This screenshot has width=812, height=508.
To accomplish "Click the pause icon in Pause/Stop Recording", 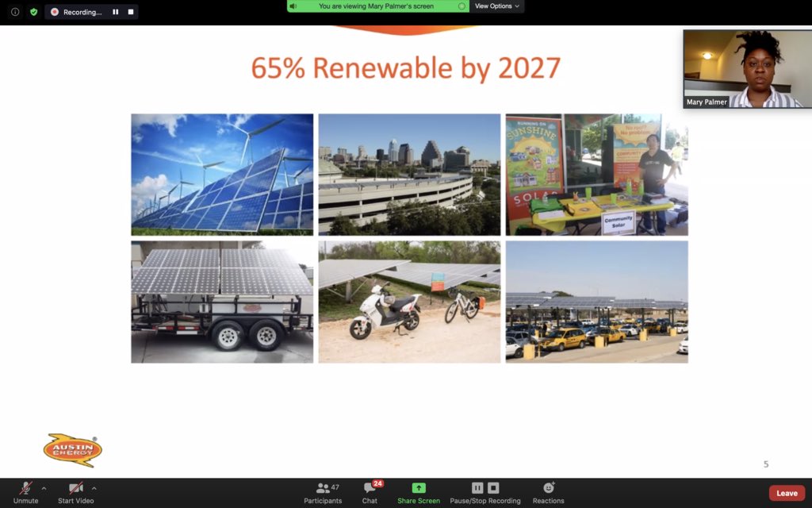I will tap(477, 488).
